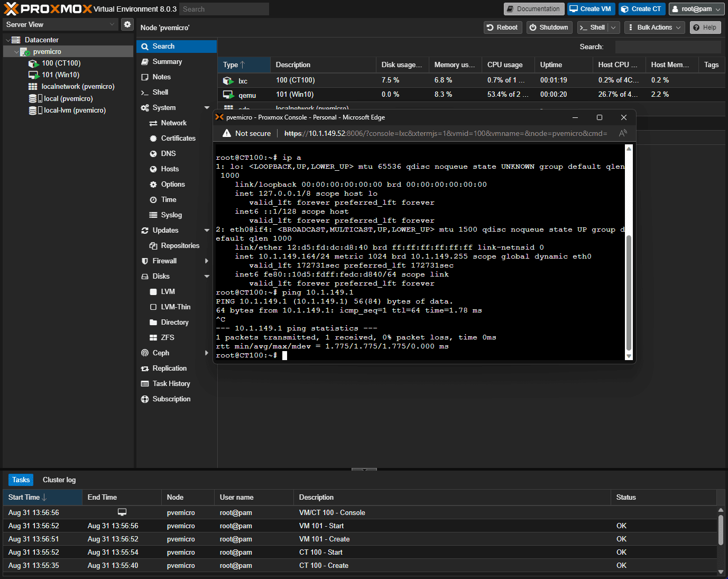728x579 pixels.
Task: Click the ZFS grid icon
Action: coord(153,337)
